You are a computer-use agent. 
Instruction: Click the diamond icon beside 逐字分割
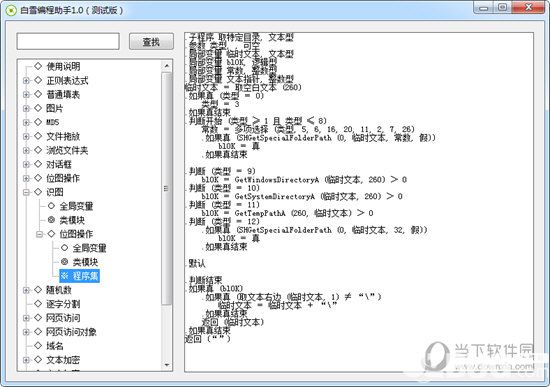(38, 303)
